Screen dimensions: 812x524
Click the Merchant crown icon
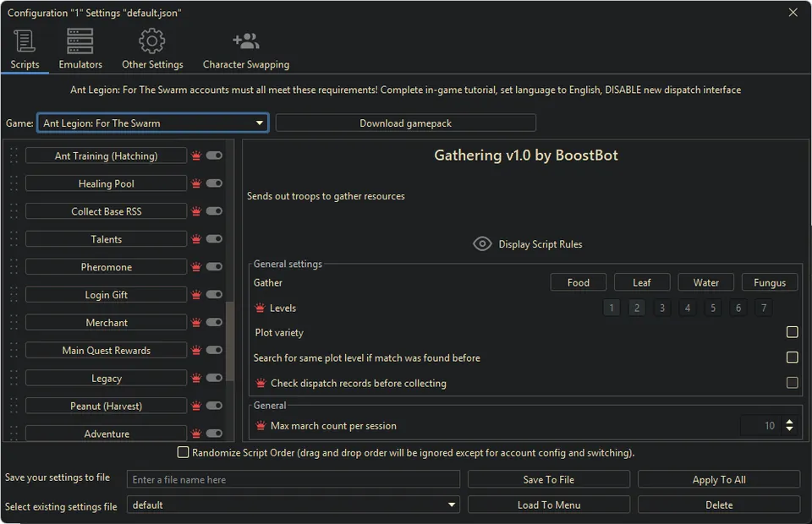coord(196,322)
